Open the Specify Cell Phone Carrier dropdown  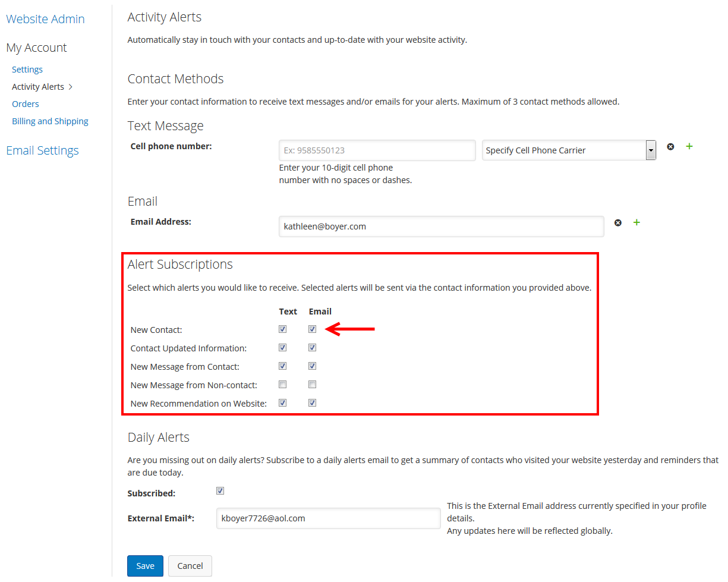tap(569, 150)
